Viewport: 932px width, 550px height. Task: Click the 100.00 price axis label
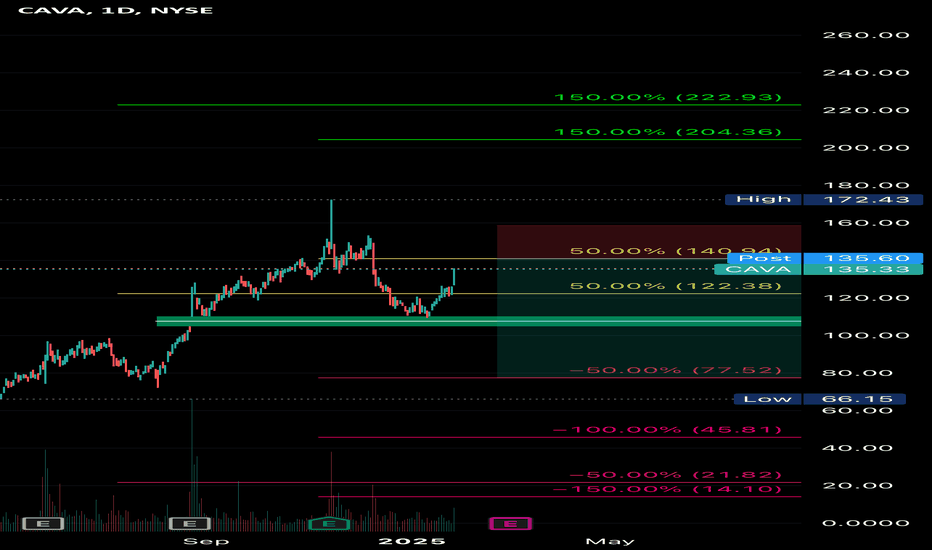[x=866, y=335]
